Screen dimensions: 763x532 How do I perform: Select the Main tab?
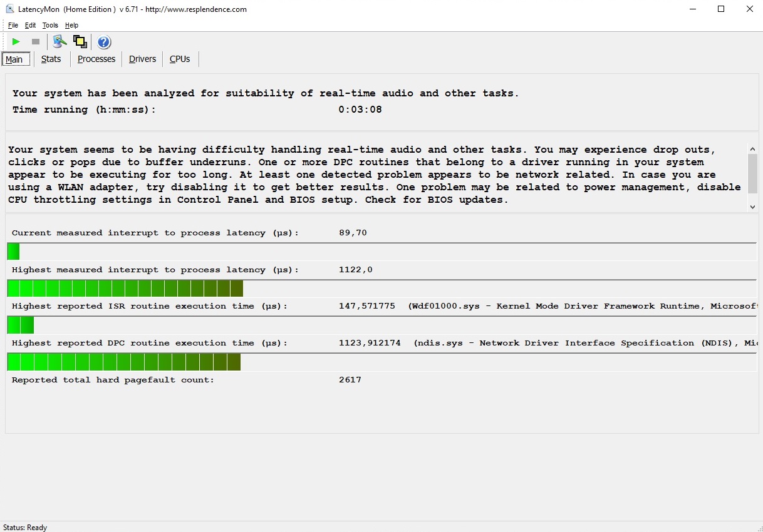15,59
